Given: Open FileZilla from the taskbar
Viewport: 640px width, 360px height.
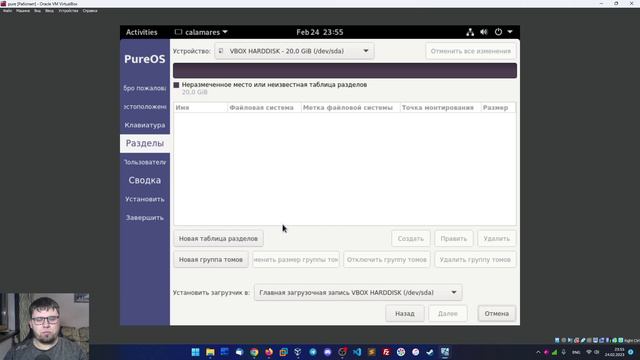Looking at the screenshot, I should tap(386, 352).
